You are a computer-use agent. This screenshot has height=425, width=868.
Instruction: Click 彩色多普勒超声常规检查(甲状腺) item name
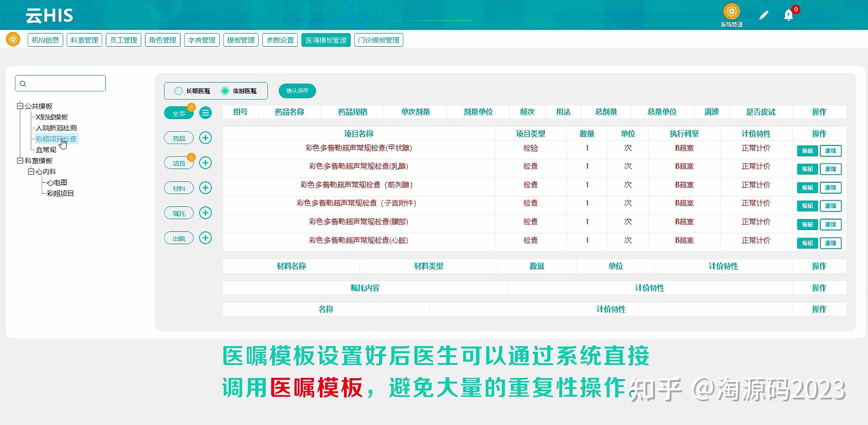tap(359, 148)
